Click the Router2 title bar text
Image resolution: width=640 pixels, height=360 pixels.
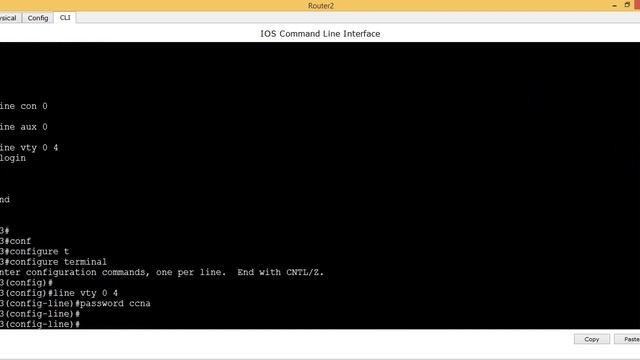[x=321, y=6]
